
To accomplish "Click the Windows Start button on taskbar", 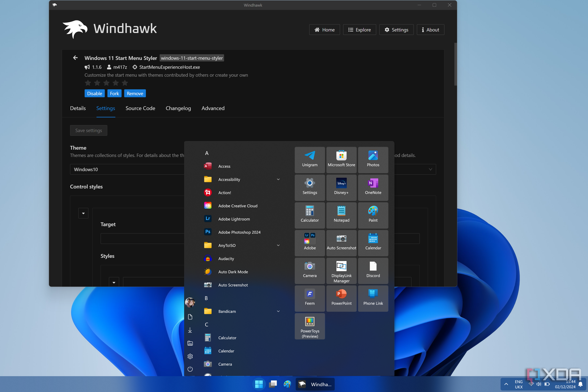I will (x=259, y=384).
